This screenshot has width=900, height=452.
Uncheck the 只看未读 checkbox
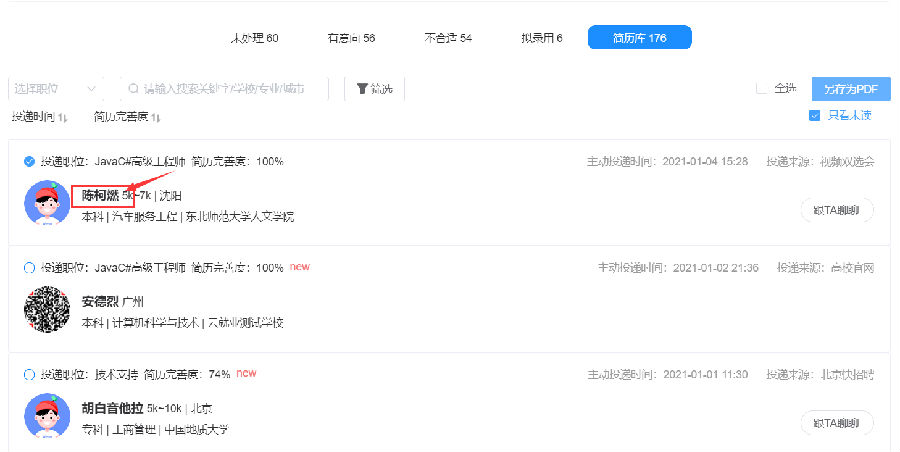pos(814,115)
